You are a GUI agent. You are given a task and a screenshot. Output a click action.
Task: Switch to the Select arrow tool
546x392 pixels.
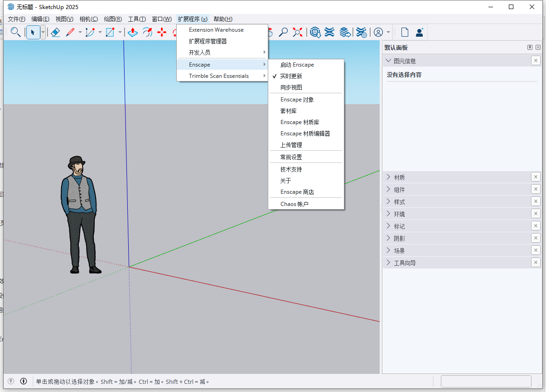(x=33, y=32)
